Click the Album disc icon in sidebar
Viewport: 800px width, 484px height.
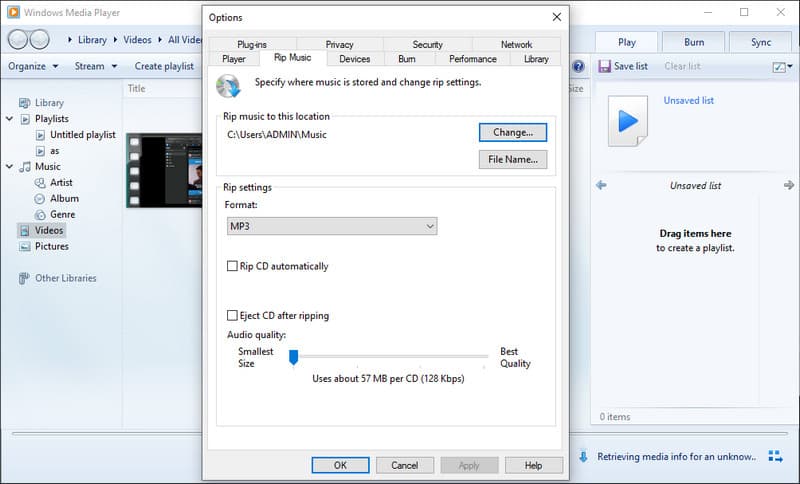(40, 199)
